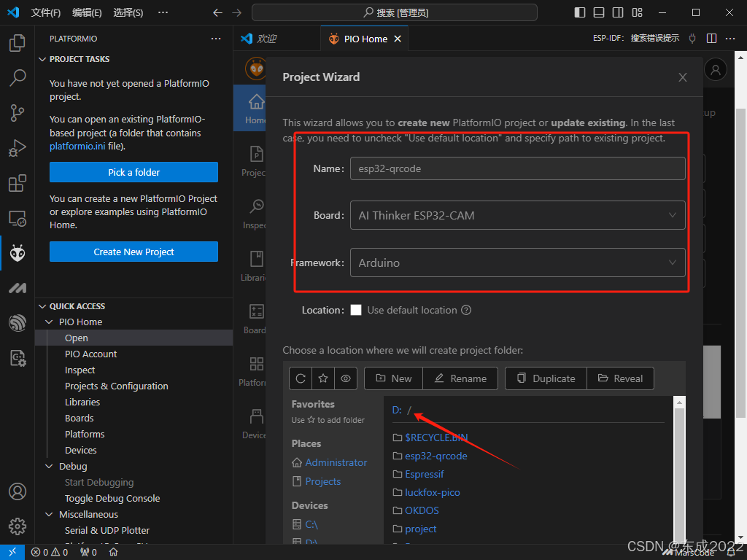Click the Create New Project button

pyautogui.click(x=134, y=252)
